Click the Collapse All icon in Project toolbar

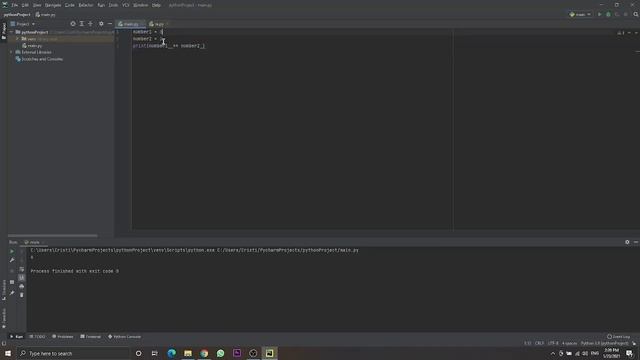[91, 24]
